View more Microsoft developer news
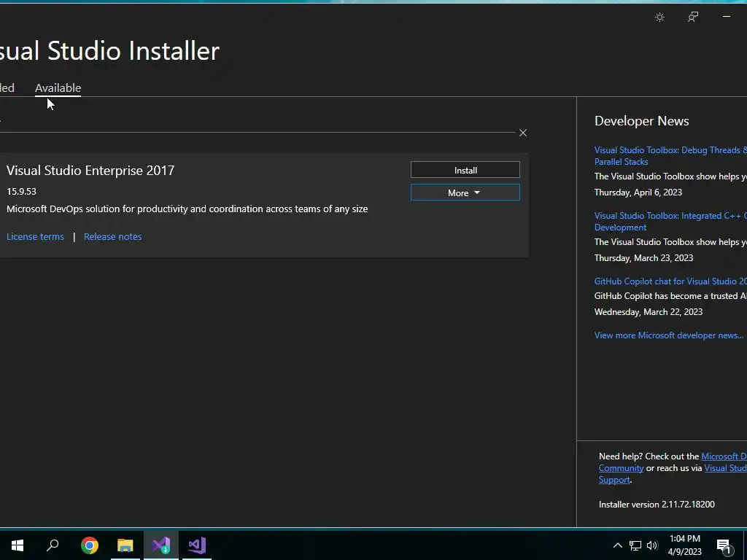This screenshot has width=747, height=560. (x=668, y=335)
